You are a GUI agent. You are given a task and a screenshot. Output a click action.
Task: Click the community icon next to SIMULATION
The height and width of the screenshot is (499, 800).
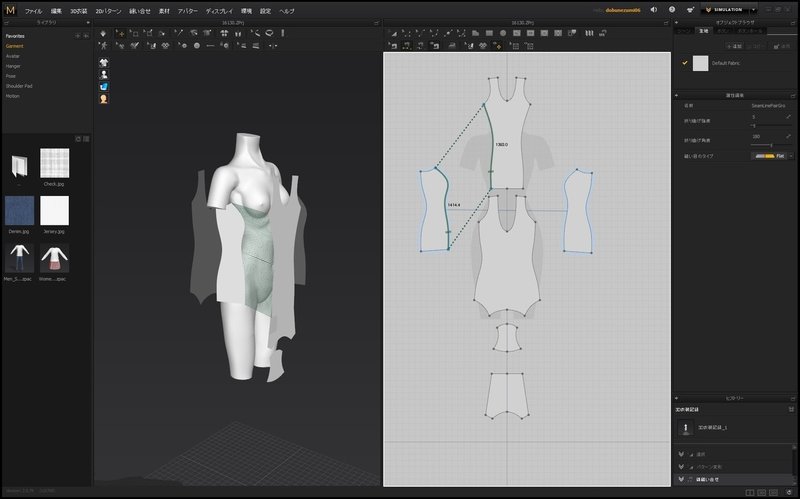click(690, 10)
